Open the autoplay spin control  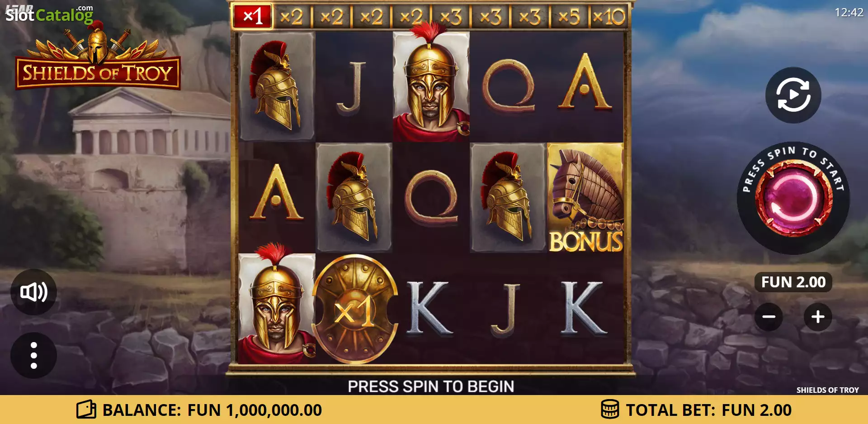click(793, 95)
